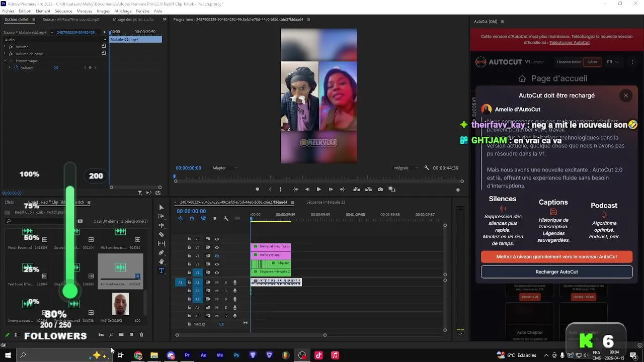
Task: Open the Marques menu
Action: 85,11
